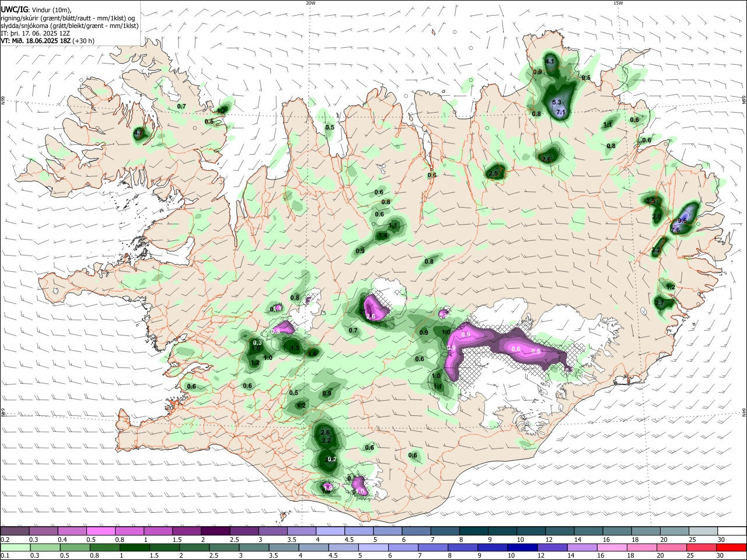
Task: Pick the darkest purple snow swatch at 2
Action: 215,531
